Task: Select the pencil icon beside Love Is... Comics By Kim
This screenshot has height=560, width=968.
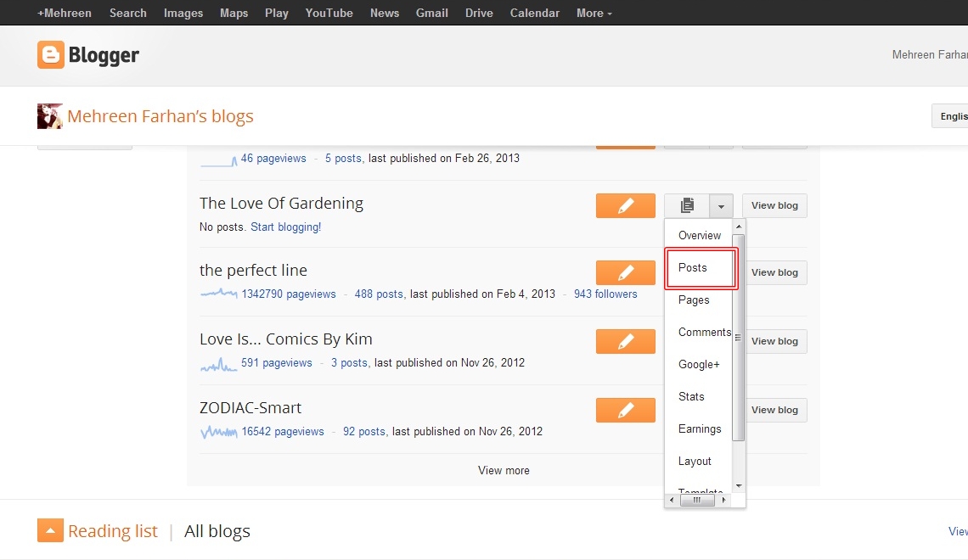Action: (626, 341)
